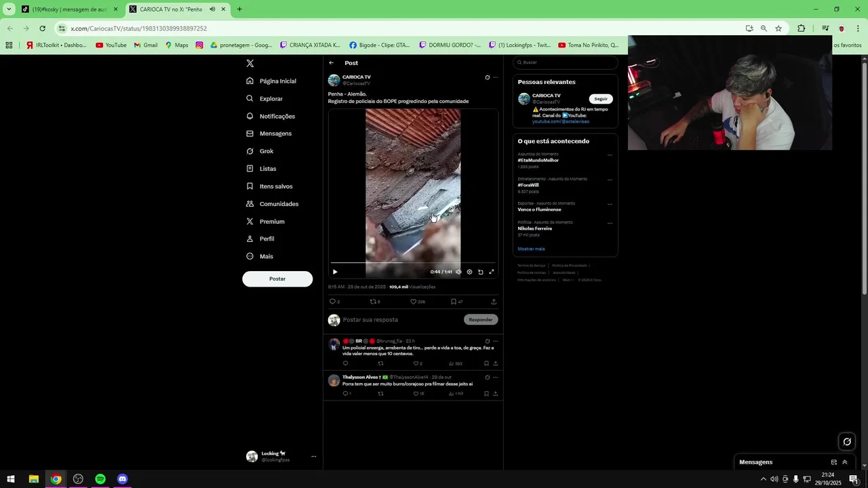Click the Postar button
The width and height of the screenshot is (868, 488).
[277, 279]
